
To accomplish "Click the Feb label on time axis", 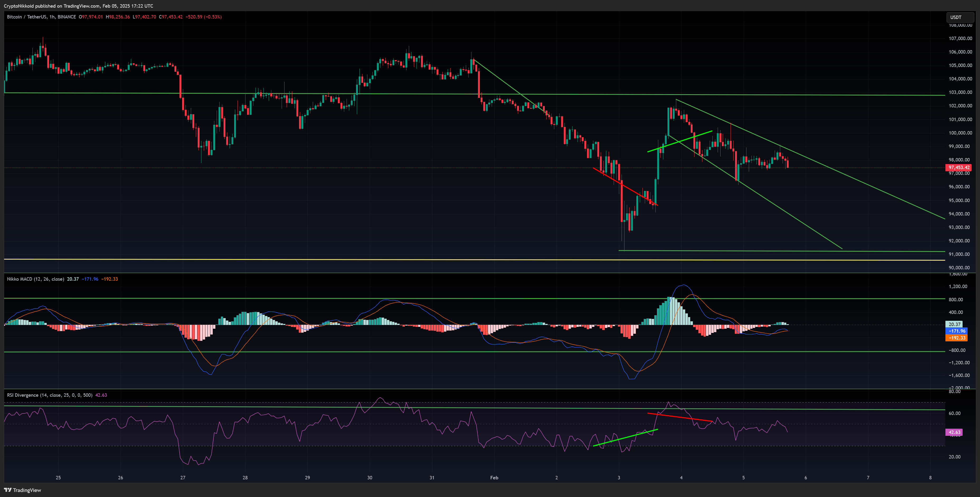I will [x=494, y=477].
